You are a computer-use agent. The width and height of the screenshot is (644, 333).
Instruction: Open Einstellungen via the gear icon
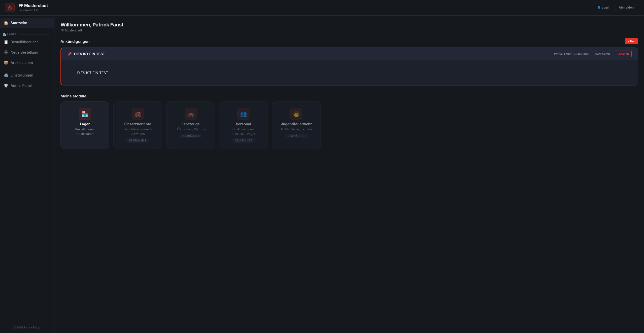[6, 75]
